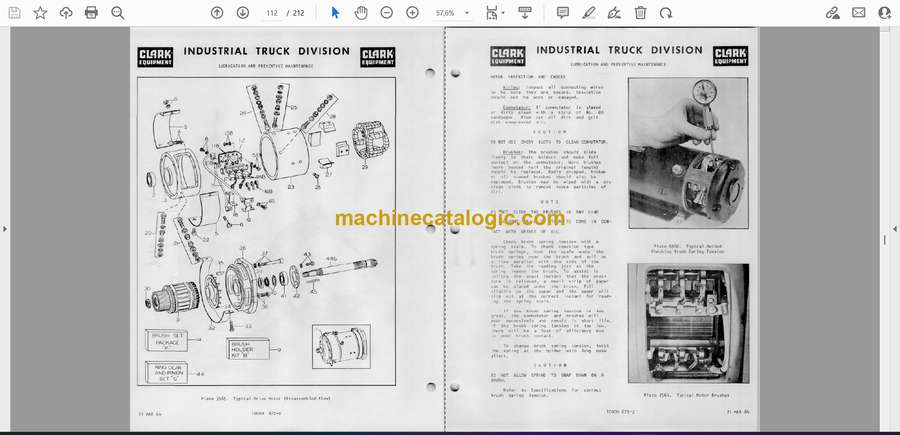Click the 'BRUSH SET PACKAGE' label box
The height and width of the screenshot is (435, 900).
166,339
